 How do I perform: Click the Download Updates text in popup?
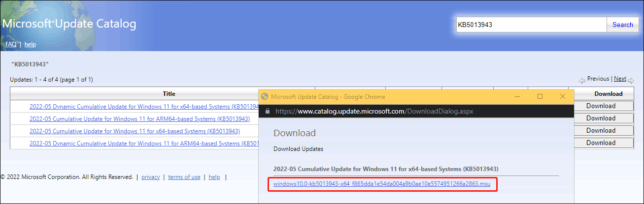(x=299, y=148)
